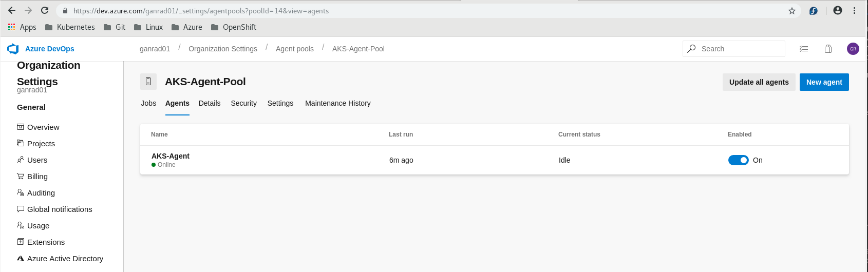Click the Last run column header
This screenshot has height=272, width=868.
tap(401, 134)
